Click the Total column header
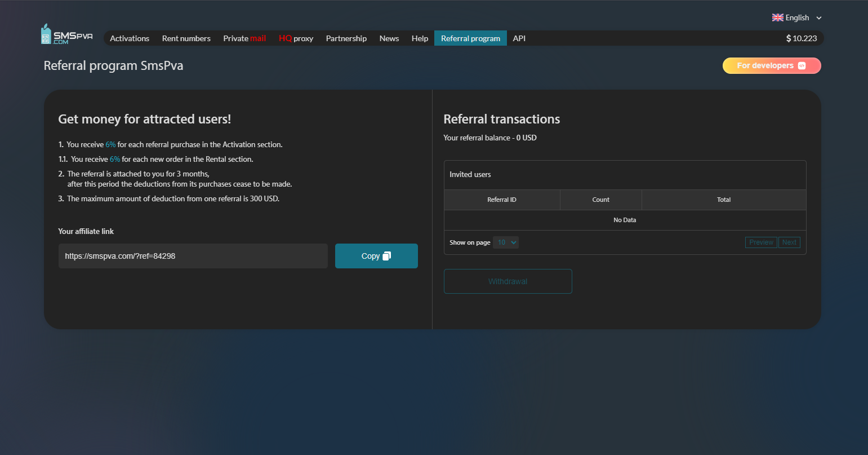Viewport: 868px width, 455px height. point(724,200)
